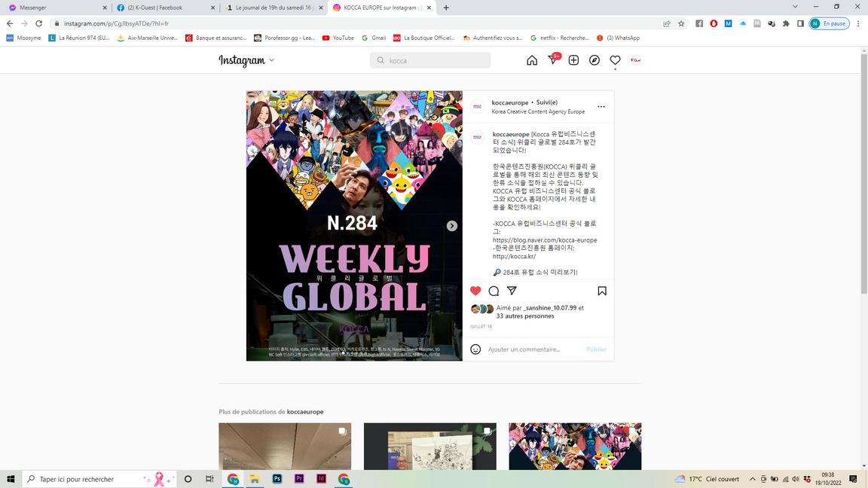This screenshot has width=868, height=488.
Task: Open a new browser tab with plus
Action: point(446,8)
